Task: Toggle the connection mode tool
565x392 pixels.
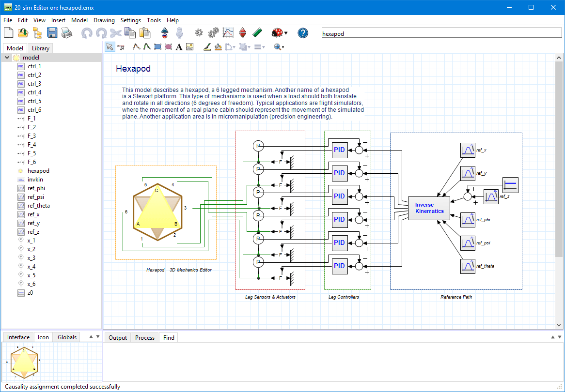Action: pyautogui.click(x=120, y=47)
